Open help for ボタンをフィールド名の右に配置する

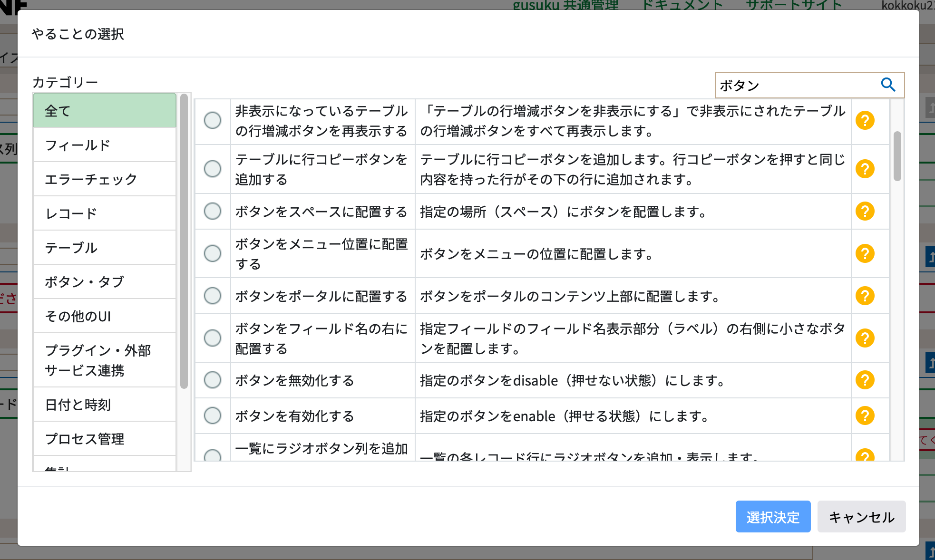pyautogui.click(x=865, y=338)
